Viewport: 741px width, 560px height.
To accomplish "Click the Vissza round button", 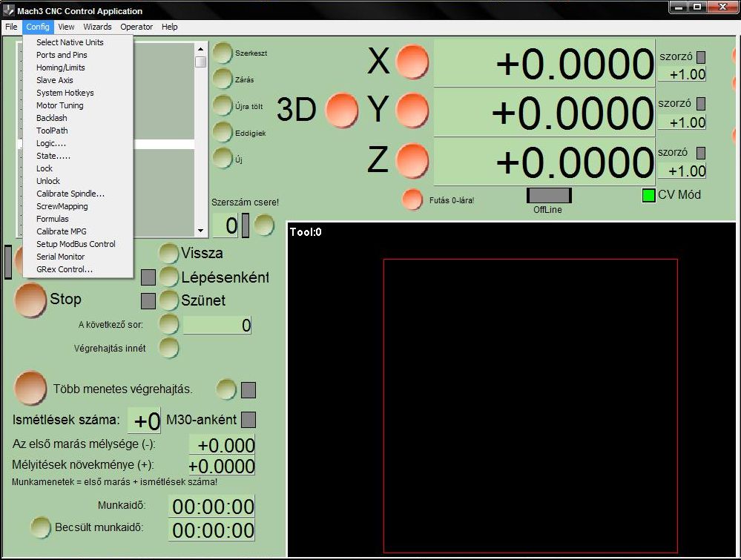I will point(168,254).
